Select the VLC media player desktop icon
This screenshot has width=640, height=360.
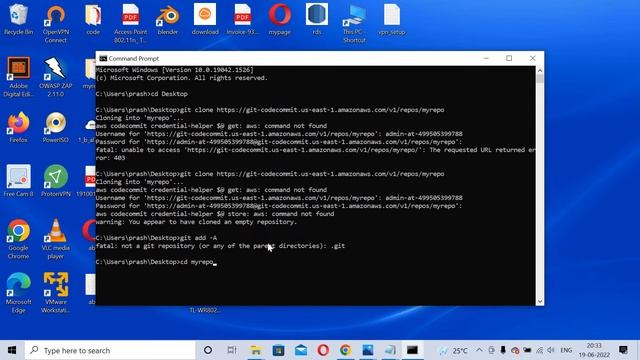point(56,239)
